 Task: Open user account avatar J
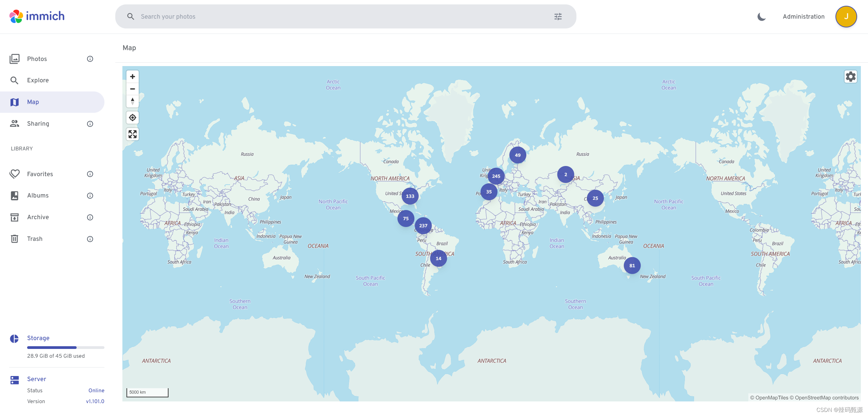tap(846, 17)
